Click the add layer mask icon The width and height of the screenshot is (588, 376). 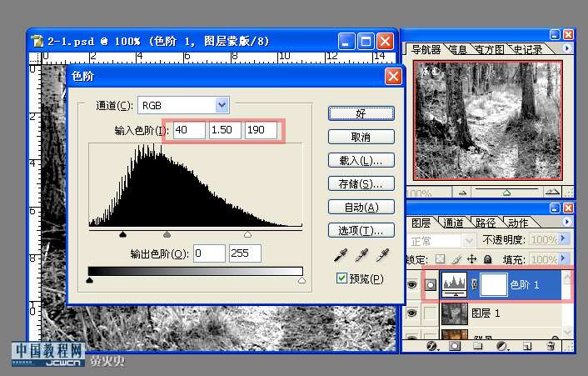coord(455,346)
